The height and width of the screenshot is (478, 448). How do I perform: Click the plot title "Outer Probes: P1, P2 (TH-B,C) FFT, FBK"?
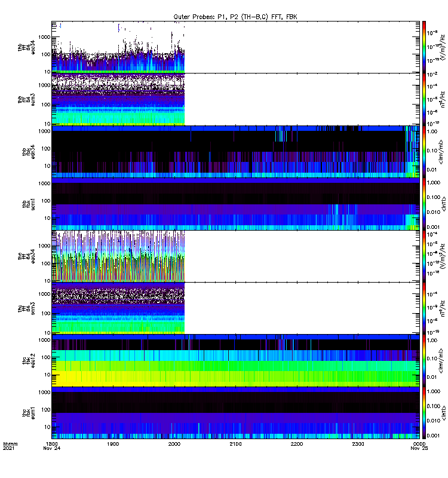235,17
